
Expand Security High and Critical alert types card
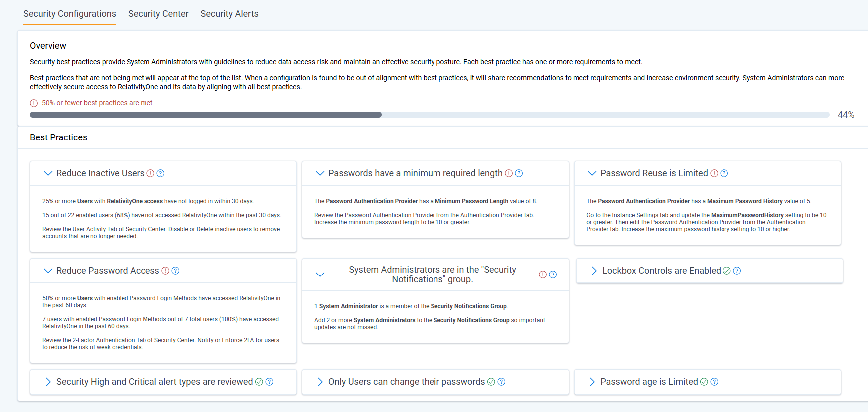coord(48,382)
